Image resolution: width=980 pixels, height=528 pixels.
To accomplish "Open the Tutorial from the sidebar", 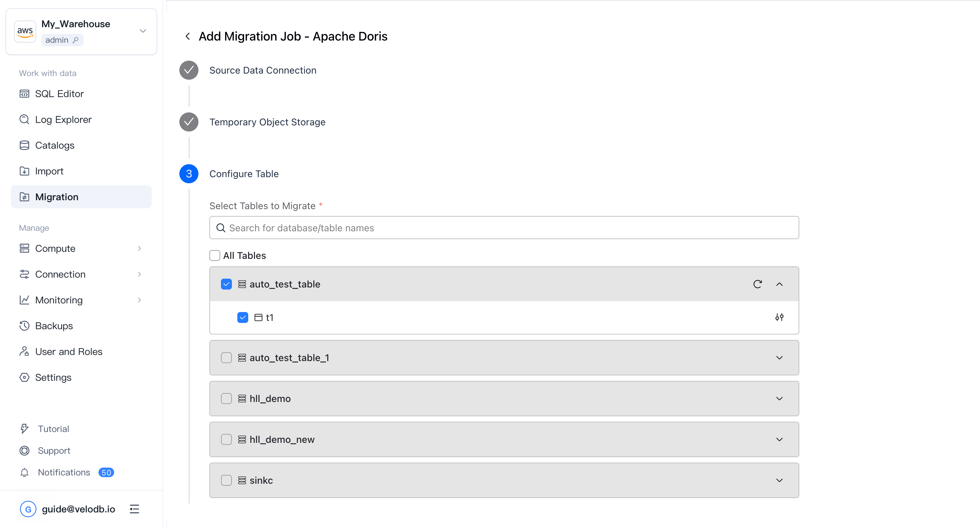I will coord(53,429).
